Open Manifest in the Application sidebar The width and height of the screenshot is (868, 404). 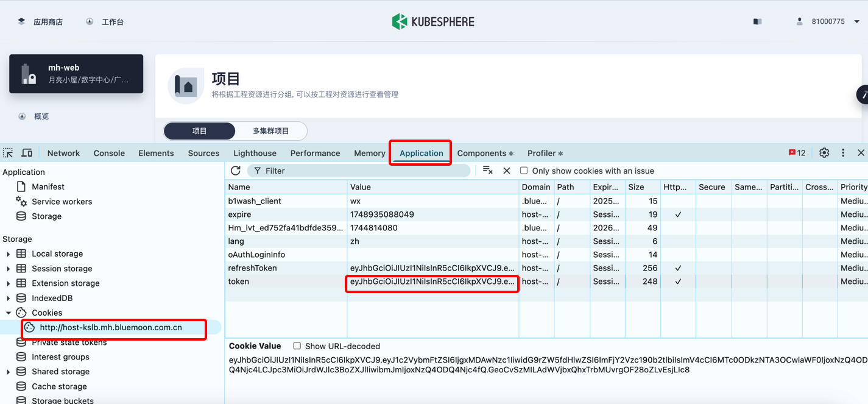coord(48,186)
